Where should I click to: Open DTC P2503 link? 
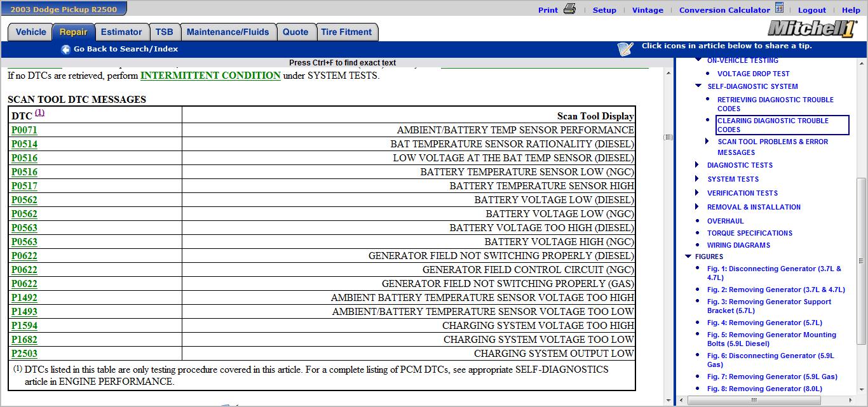point(24,354)
